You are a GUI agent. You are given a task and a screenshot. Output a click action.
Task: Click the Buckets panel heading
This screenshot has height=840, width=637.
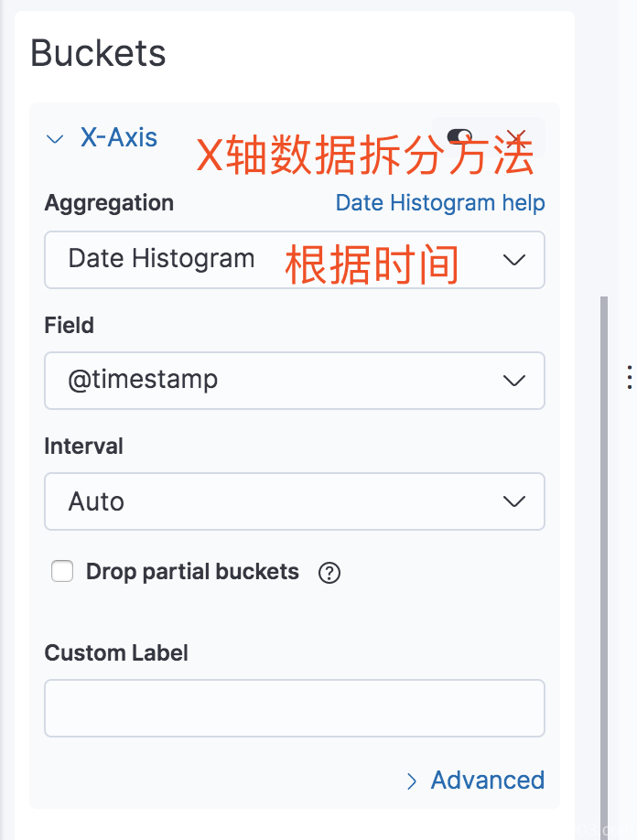tap(98, 53)
